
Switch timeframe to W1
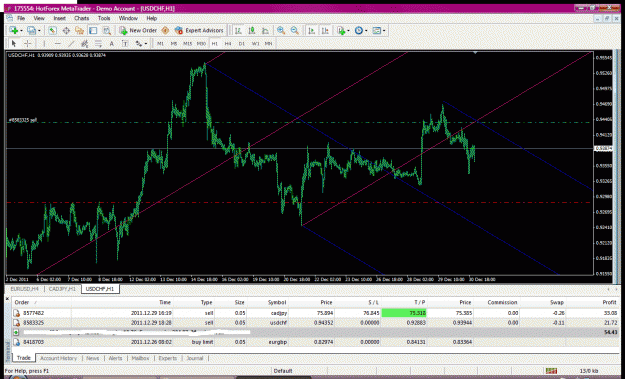pos(255,43)
